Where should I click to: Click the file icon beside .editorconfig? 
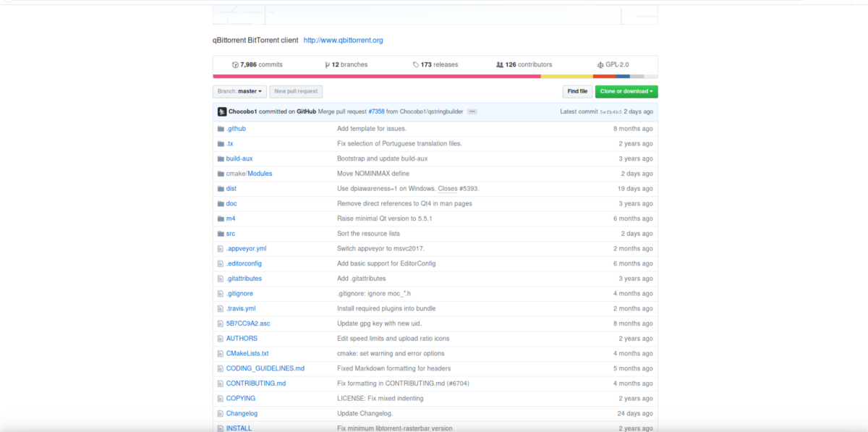tap(221, 263)
